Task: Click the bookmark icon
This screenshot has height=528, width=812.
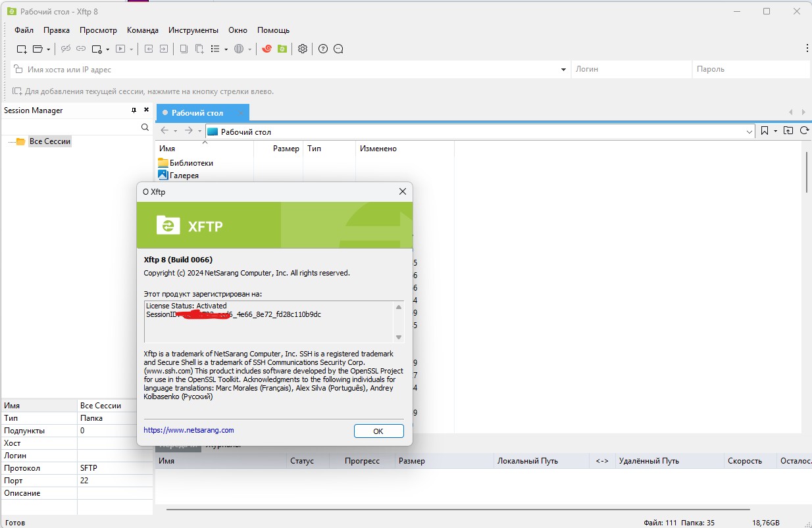Action: pyautogui.click(x=765, y=131)
